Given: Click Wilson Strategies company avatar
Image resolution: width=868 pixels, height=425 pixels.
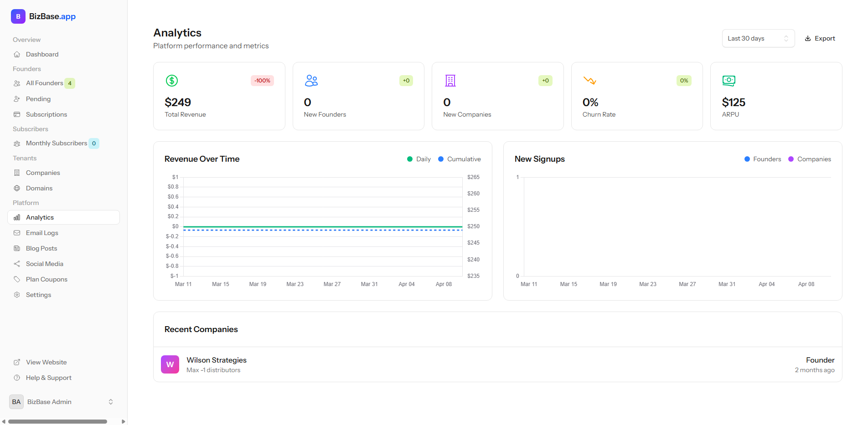Looking at the screenshot, I should pyautogui.click(x=170, y=364).
